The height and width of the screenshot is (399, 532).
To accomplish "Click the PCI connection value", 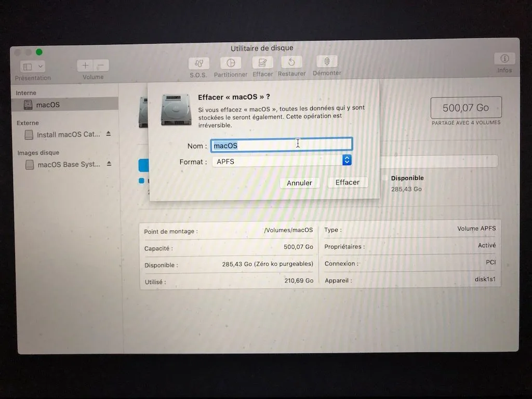I will point(490,262).
